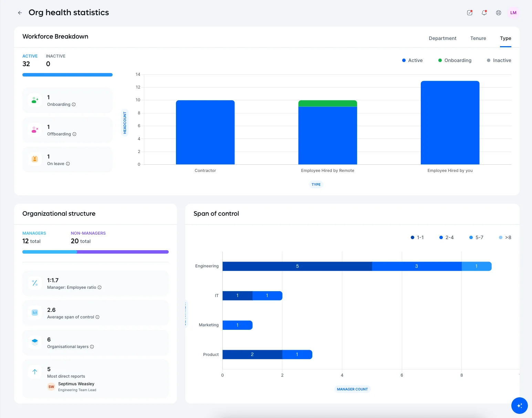Image resolution: width=532 pixels, height=418 pixels.
Task: Click the MANAGER COUNT axis label
Action: coord(352,389)
